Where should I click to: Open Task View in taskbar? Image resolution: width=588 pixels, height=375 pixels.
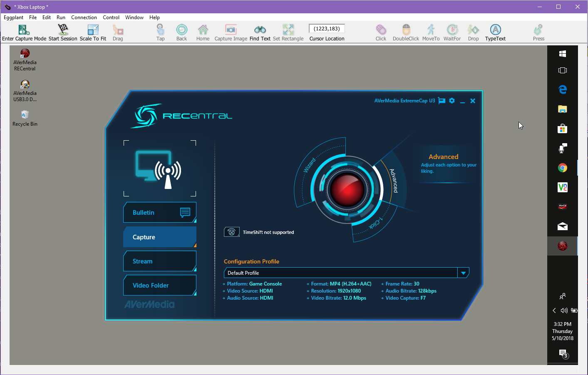click(563, 70)
